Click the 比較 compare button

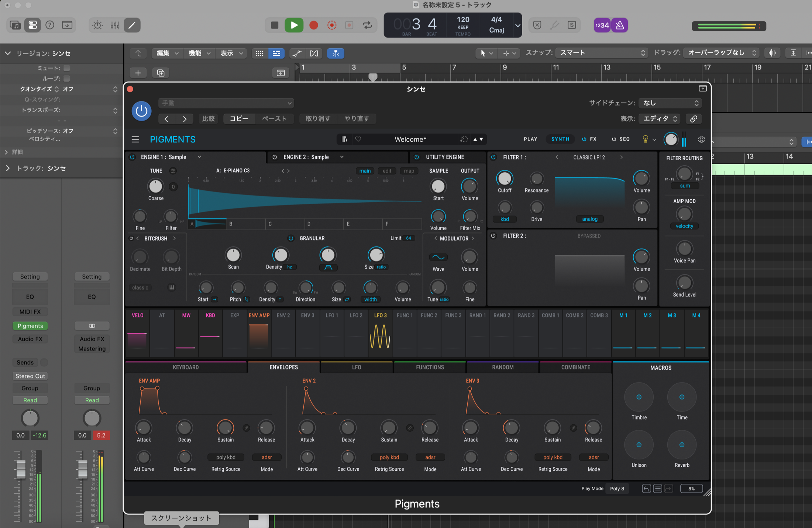pos(208,119)
